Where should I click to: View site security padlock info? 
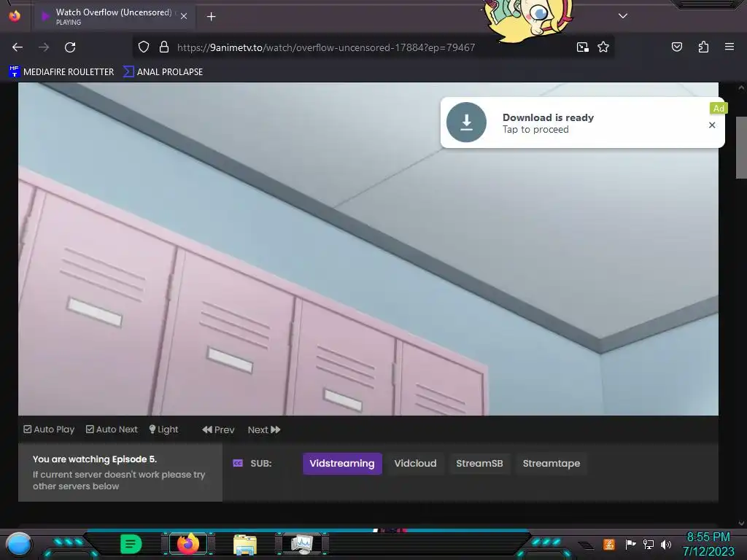point(164,47)
